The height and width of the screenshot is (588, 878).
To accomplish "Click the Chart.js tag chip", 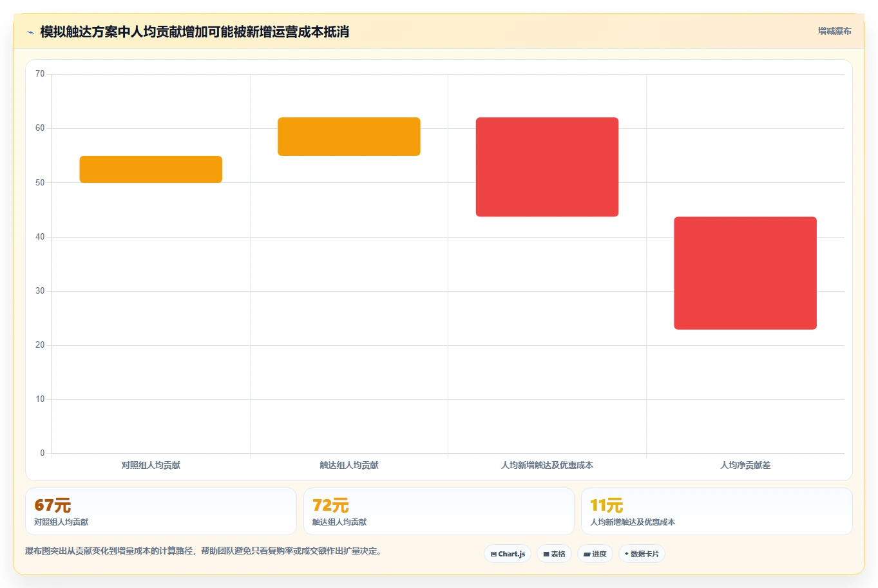I will (508, 554).
